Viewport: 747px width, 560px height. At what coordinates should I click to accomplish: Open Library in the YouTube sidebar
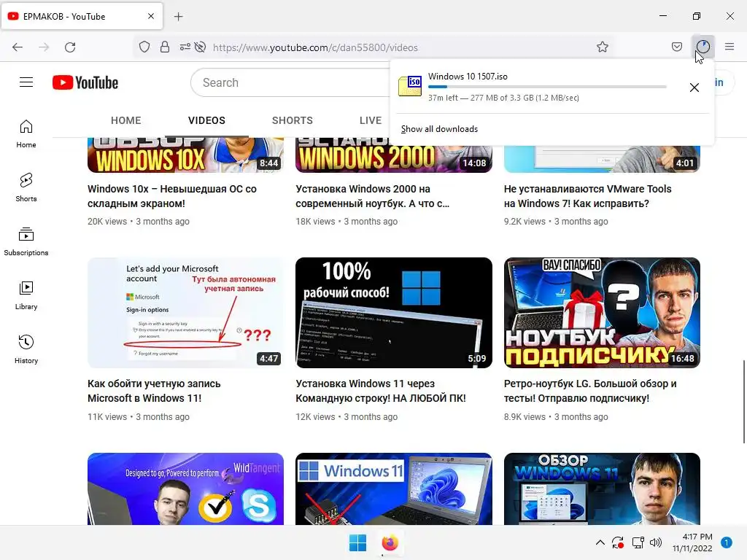point(26,296)
